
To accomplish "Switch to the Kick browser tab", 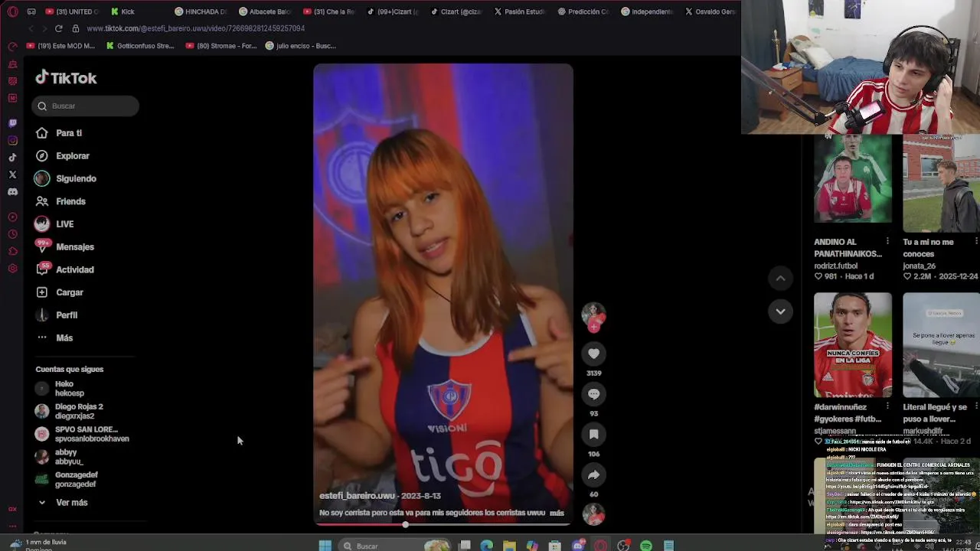I will [122, 11].
